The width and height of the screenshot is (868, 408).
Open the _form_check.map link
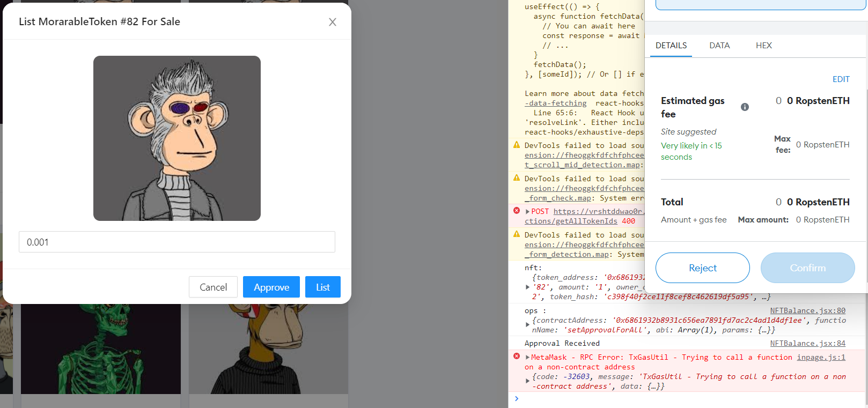click(558, 198)
